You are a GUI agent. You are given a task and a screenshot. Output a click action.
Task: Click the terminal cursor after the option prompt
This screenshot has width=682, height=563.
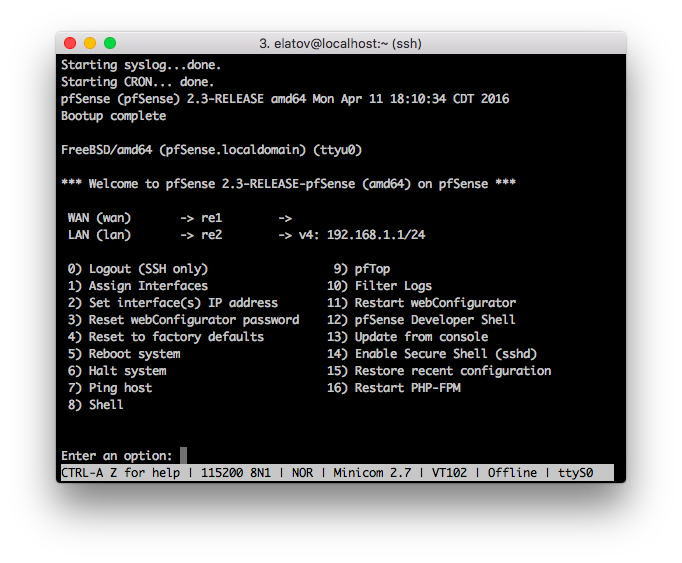184,456
